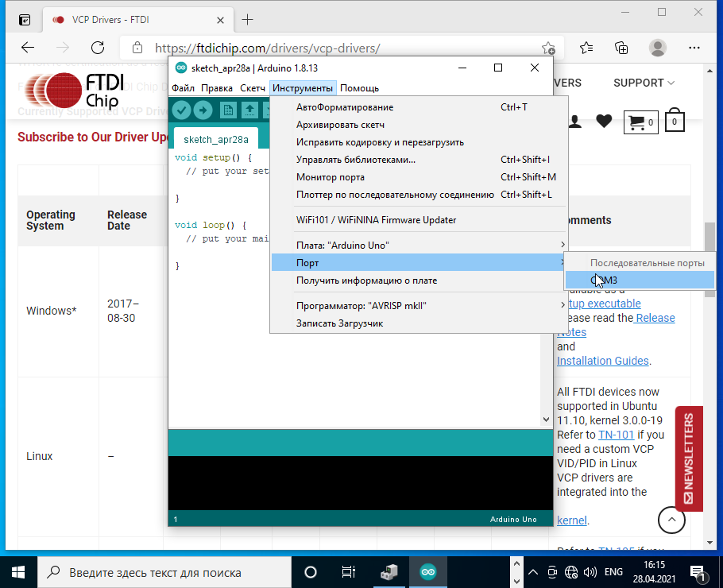
Task: Open the Edge tab actions menu icon
Action: (25, 20)
